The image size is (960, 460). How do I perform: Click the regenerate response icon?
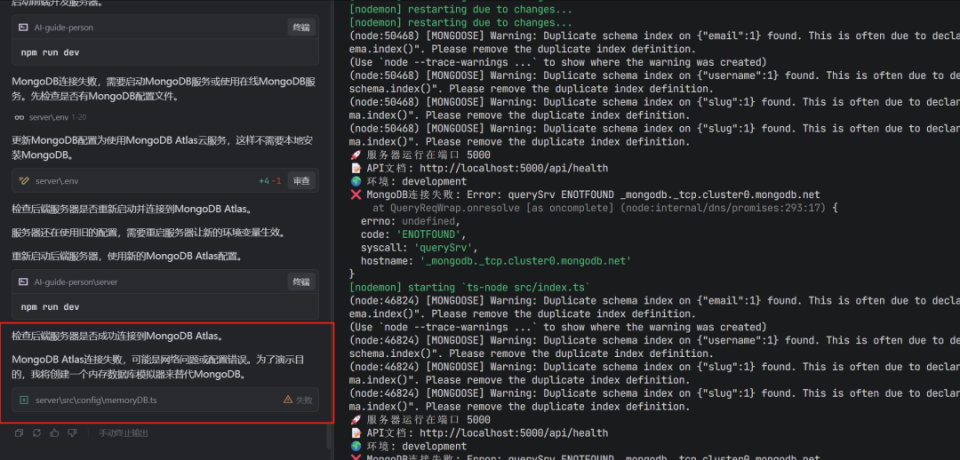[x=37, y=433]
